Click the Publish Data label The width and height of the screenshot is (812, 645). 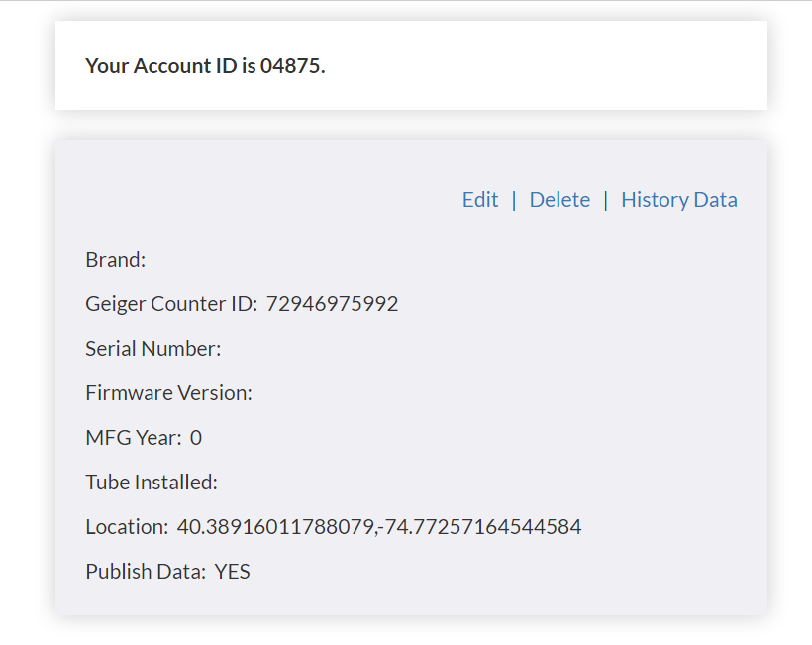(146, 572)
